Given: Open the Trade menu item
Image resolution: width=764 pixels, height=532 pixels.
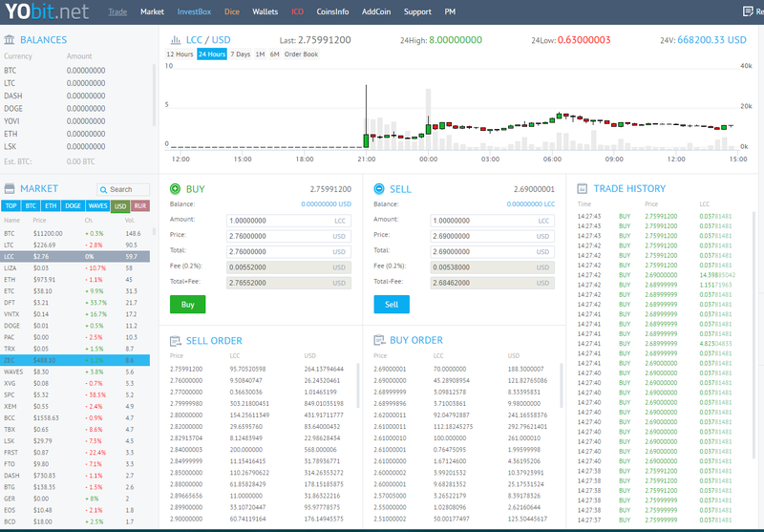Looking at the screenshot, I should coord(117,11).
